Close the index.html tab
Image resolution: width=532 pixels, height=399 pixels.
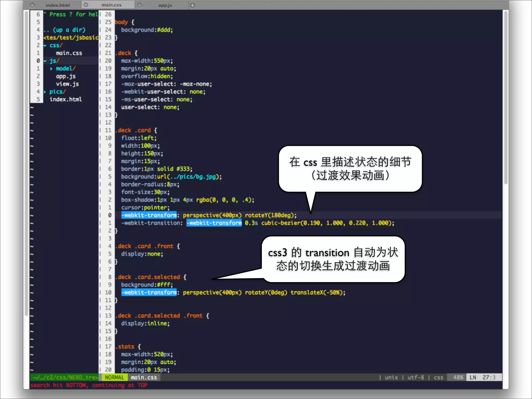point(32,5)
